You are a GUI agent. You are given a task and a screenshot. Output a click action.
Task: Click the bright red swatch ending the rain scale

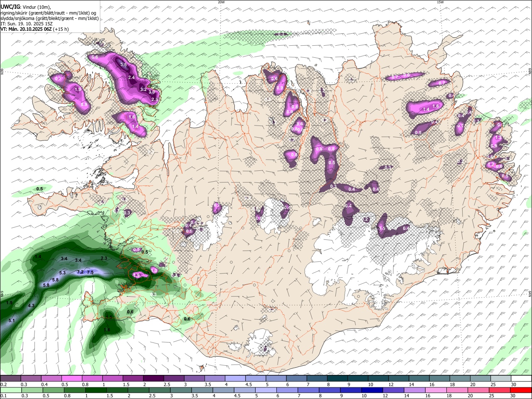pos(520,390)
